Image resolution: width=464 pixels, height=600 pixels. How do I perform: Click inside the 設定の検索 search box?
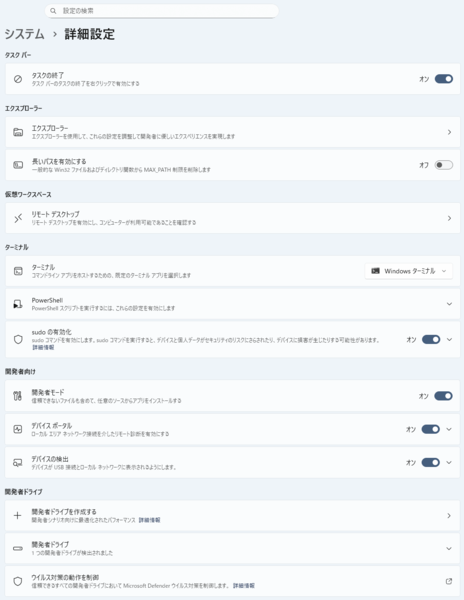[x=161, y=11]
